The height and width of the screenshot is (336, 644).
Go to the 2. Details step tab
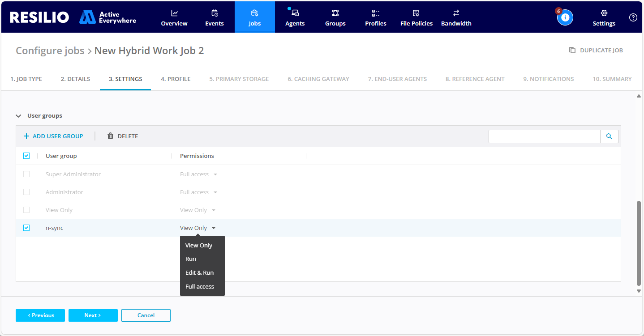(x=75, y=79)
